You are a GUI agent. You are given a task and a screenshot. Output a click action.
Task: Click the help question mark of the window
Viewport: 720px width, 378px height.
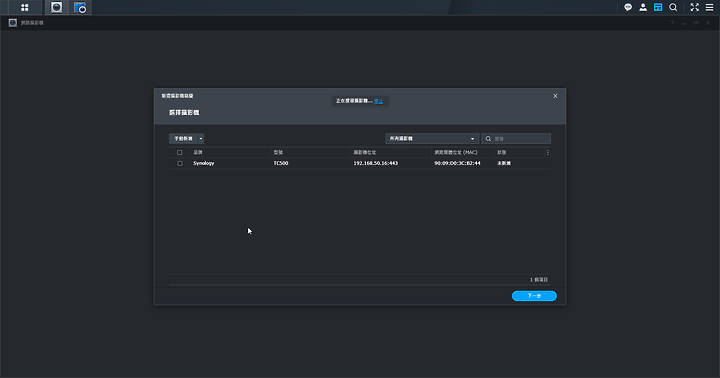(x=672, y=23)
